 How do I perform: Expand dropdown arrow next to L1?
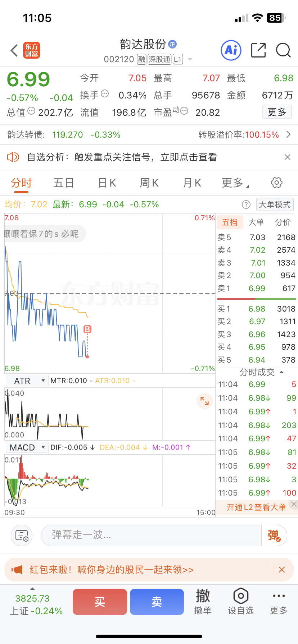pyautogui.click(x=190, y=59)
